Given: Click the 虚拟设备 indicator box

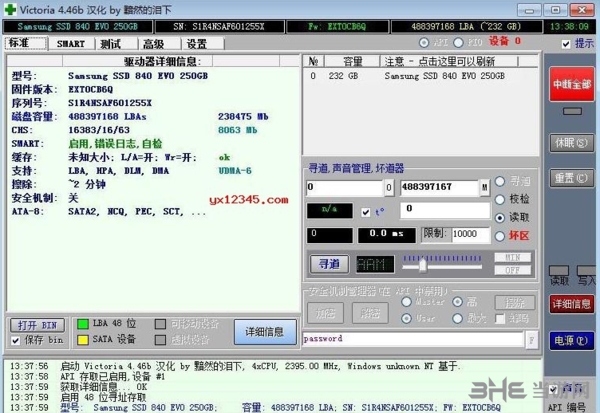Looking at the screenshot, I should click(160, 340).
